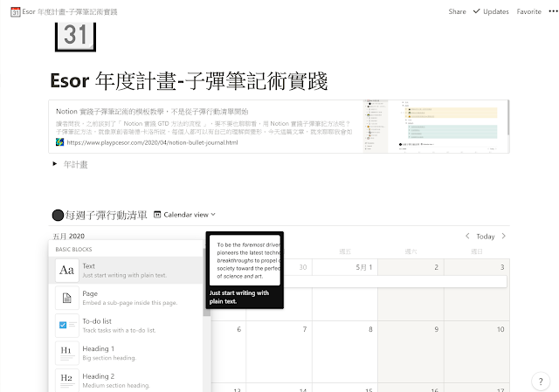
Task: Expand the 年計畫 toggle triangle
Action: coord(55,164)
